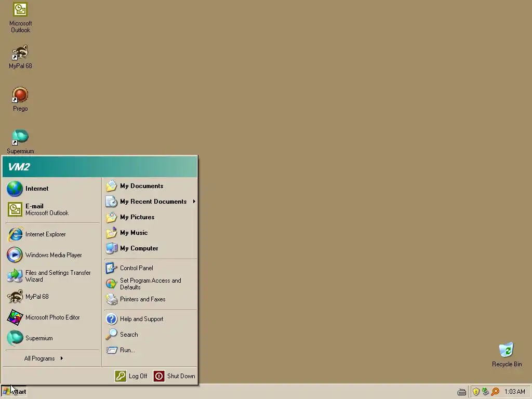Click the security shield tray icon
This screenshot has height=399, width=532.
(x=476, y=392)
